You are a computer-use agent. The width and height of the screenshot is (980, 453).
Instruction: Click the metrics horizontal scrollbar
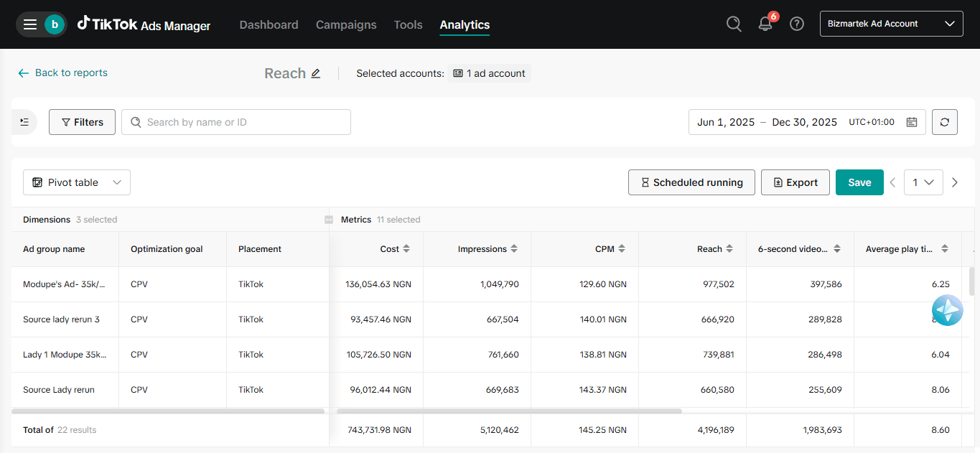(509, 411)
